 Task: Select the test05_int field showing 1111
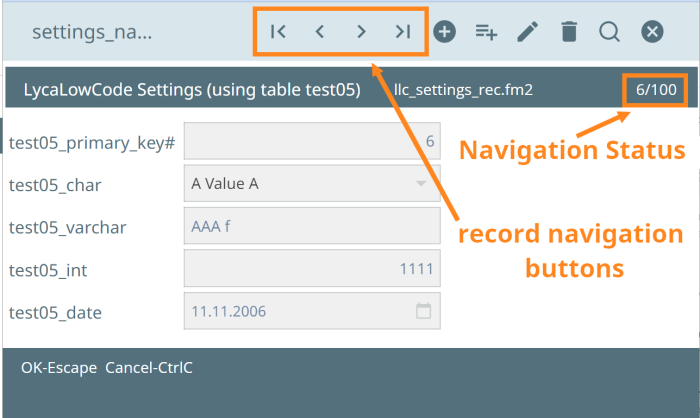[x=312, y=269]
